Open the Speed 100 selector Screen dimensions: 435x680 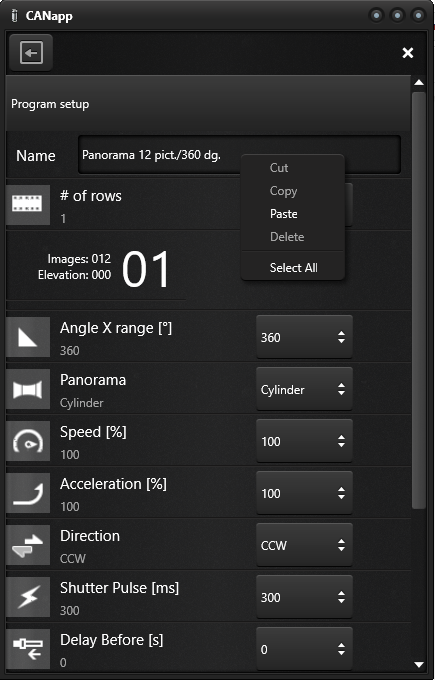[304, 441]
